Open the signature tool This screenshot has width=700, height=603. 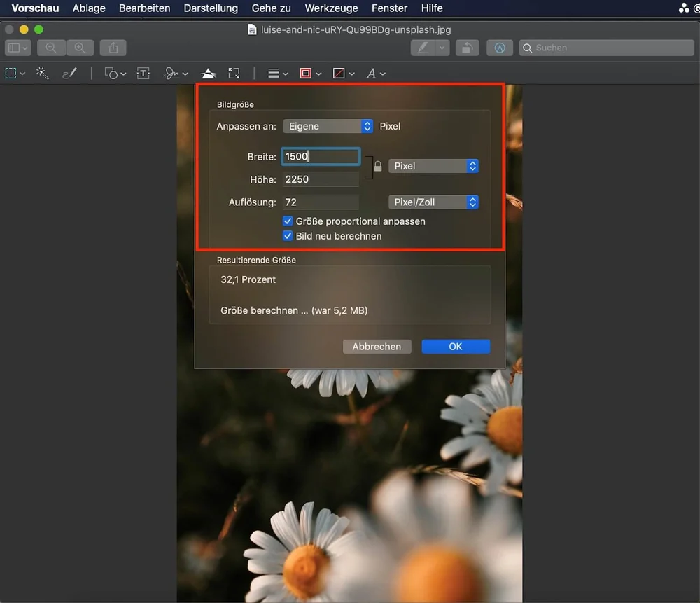(171, 74)
